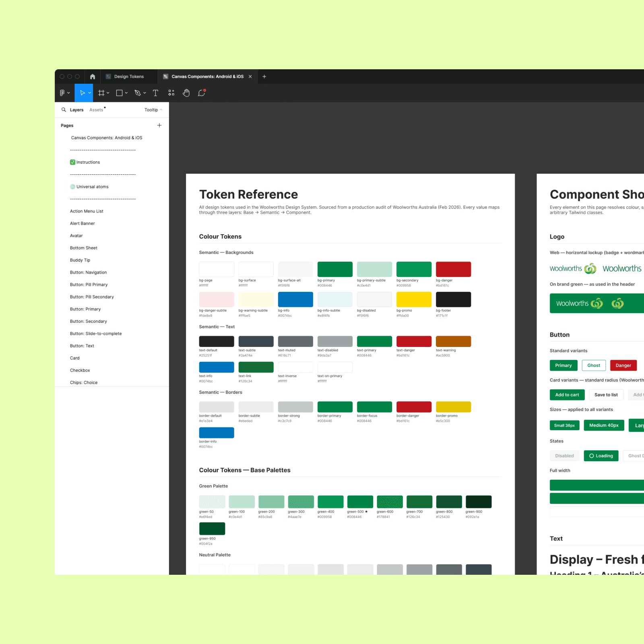
Task: Select the Rectangle shape tool
Action: point(119,93)
